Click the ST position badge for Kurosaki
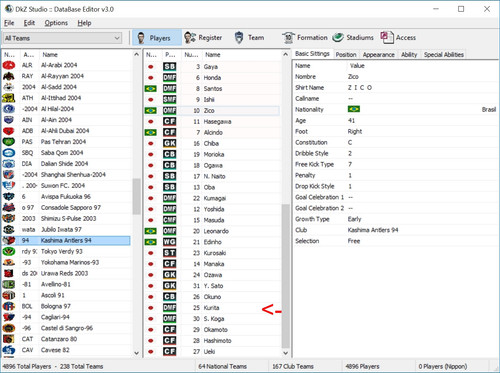The image size is (500, 373). click(x=170, y=253)
